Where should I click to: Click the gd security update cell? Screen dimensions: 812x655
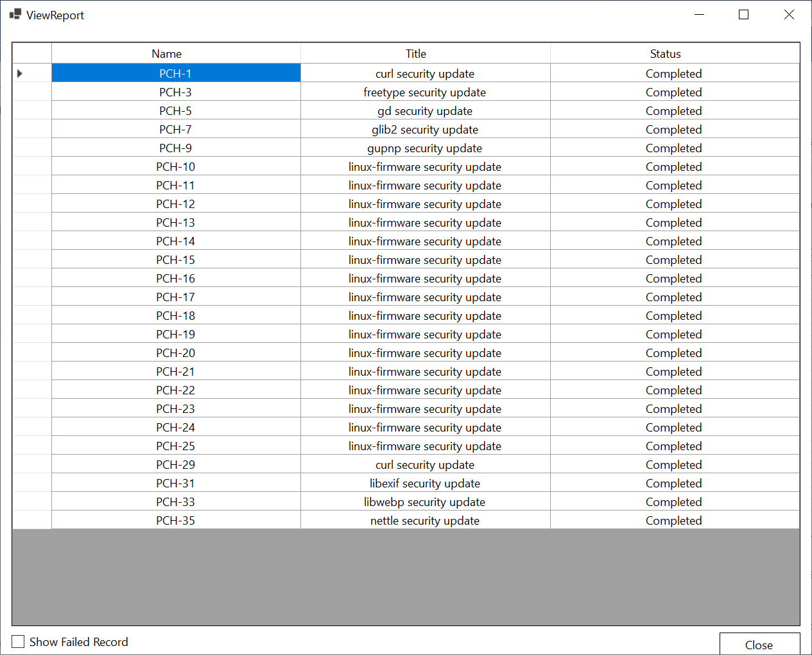click(424, 111)
